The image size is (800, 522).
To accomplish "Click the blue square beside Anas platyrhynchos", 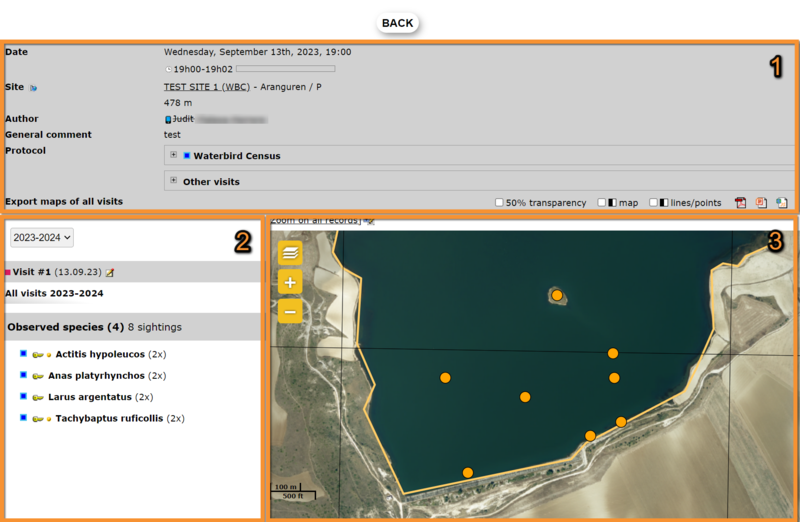I will click(x=23, y=375).
